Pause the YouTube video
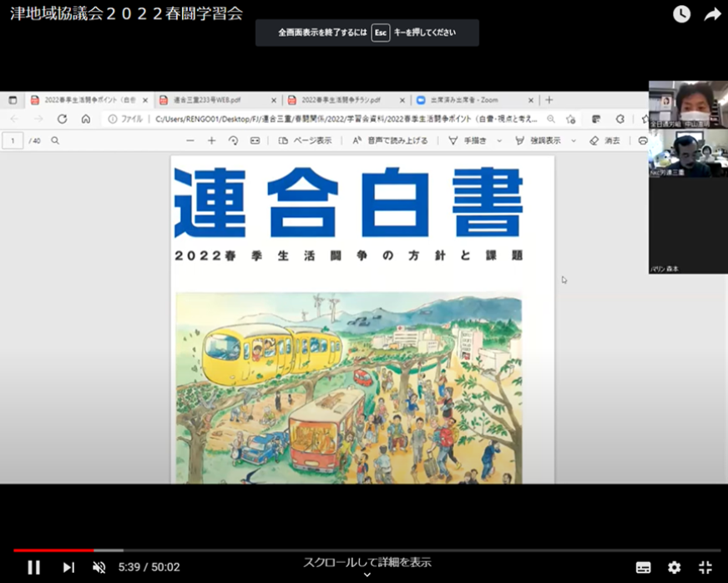 (x=33, y=567)
